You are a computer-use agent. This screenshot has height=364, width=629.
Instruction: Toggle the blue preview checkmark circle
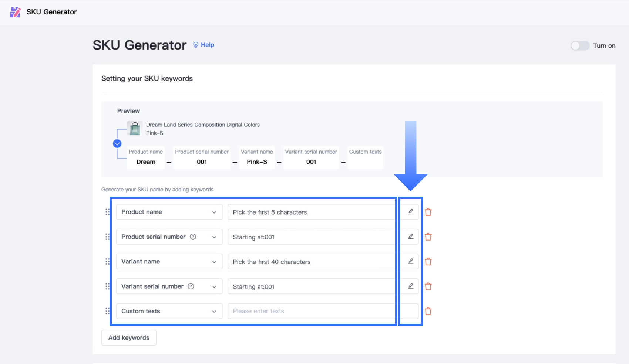click(x=117, y=144)
